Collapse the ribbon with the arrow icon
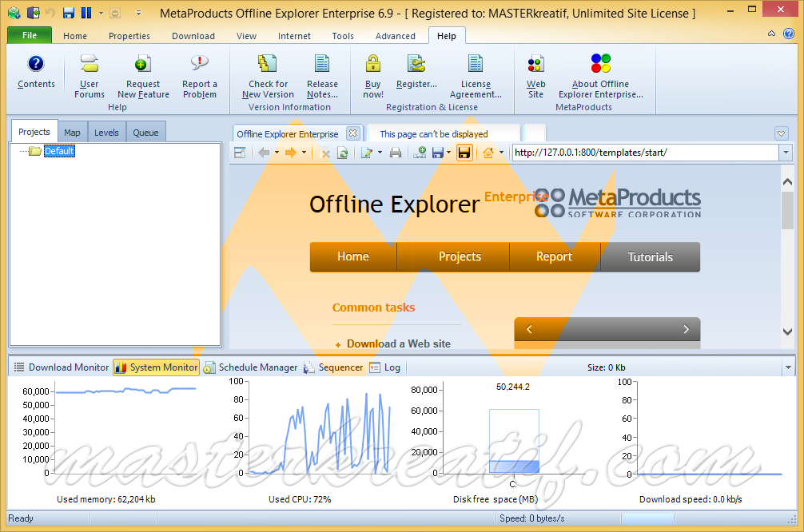Viewport: 804px width, 532px height. pyautogui.click(x=771, y=34)
